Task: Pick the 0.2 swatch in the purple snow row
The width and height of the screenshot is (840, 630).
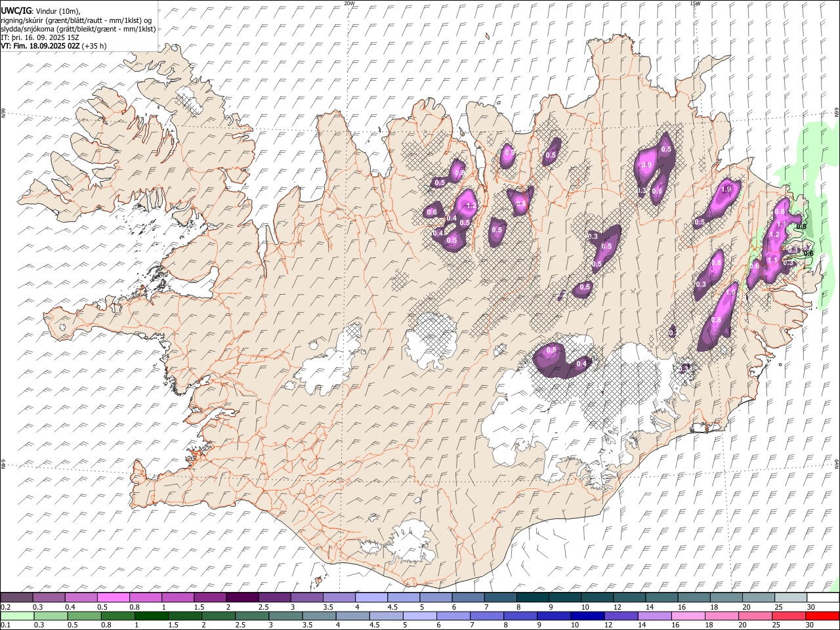Action: coord(17,598)
